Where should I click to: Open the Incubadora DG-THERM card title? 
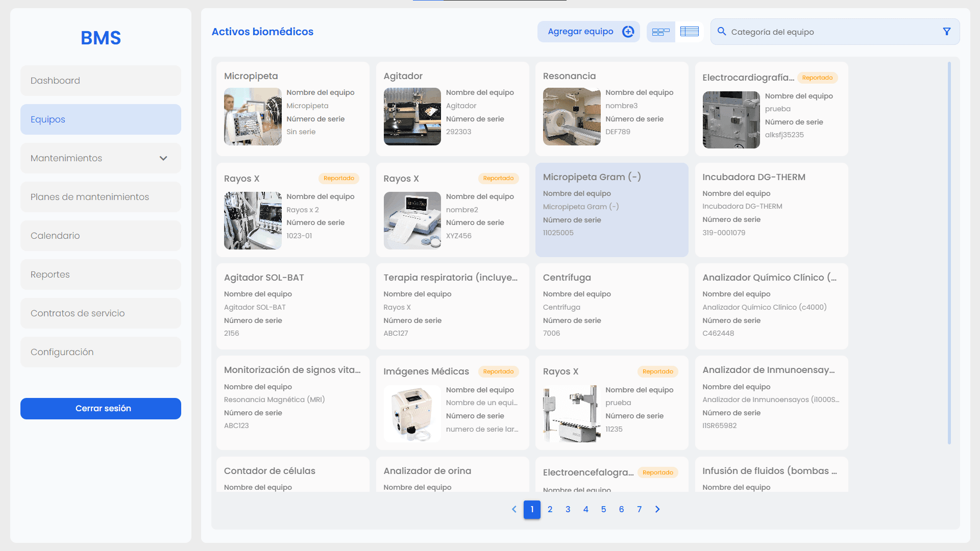tap(754, 177)
